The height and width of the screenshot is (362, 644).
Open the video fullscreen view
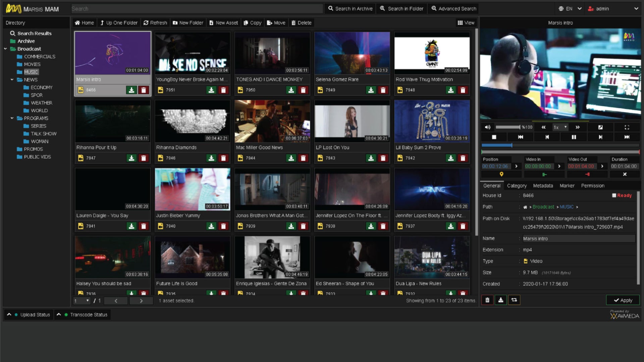pos(627,127)
